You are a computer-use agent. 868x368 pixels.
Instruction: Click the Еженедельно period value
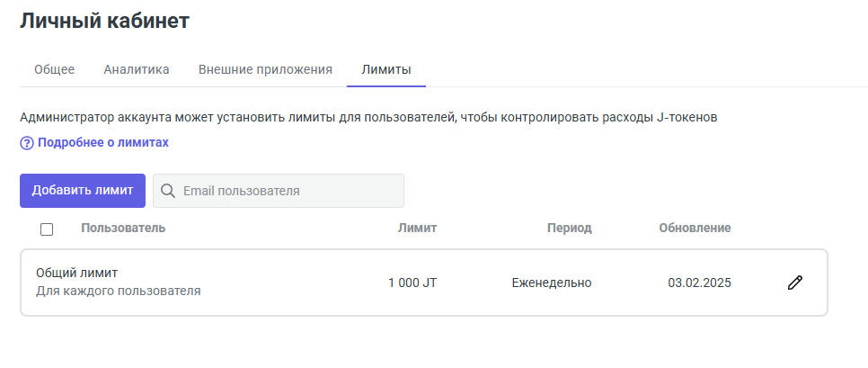point(552,283)
